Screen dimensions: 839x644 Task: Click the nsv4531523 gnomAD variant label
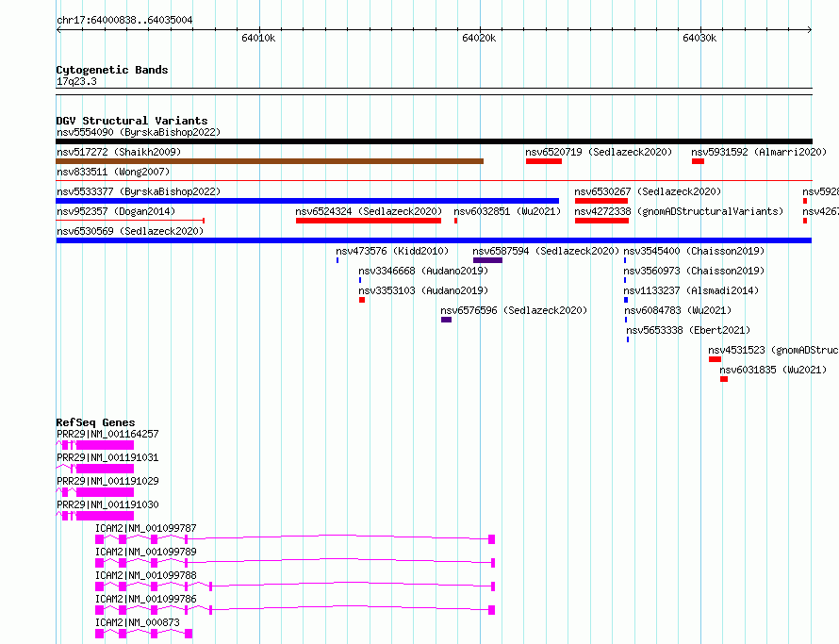(x=773, y=350)
